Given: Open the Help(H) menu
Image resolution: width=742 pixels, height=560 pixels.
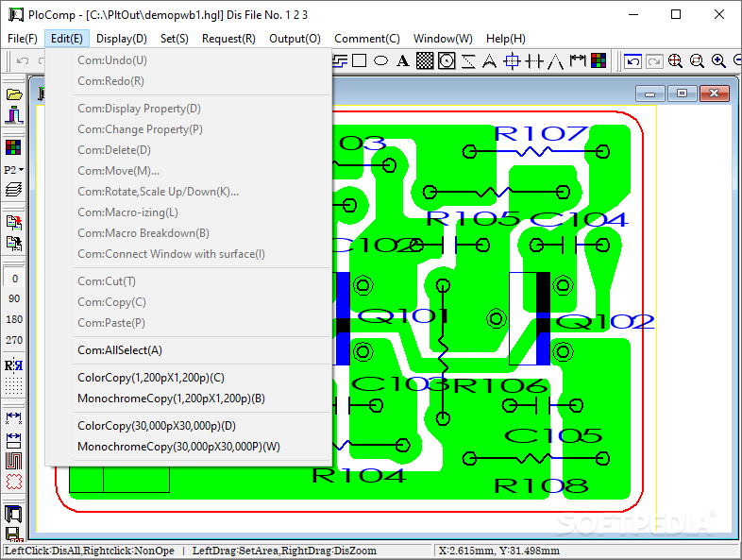Looking at the screenshot, I should [x=505, y=39].
